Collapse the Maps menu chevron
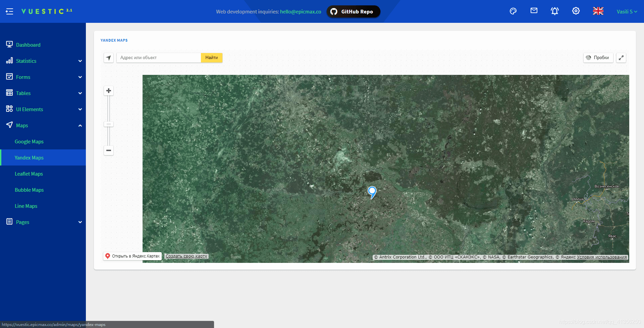This screenshot has width=644, height=328. click(x=80, y=125)
